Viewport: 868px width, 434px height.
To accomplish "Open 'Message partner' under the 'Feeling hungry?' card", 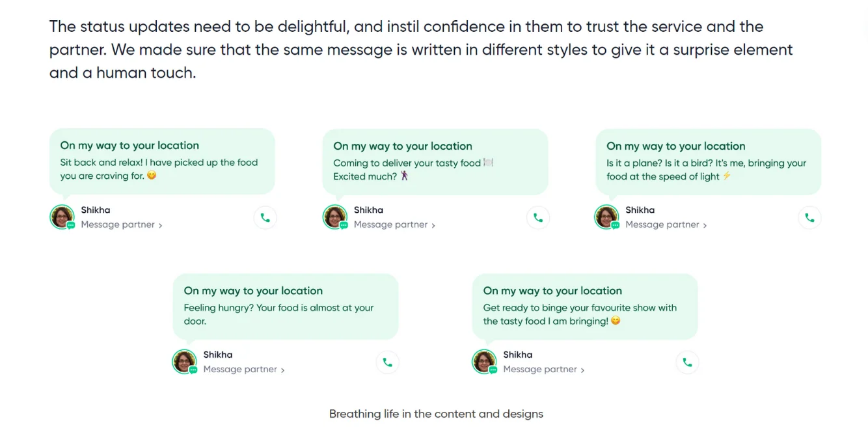I will (x=244, y=369).
